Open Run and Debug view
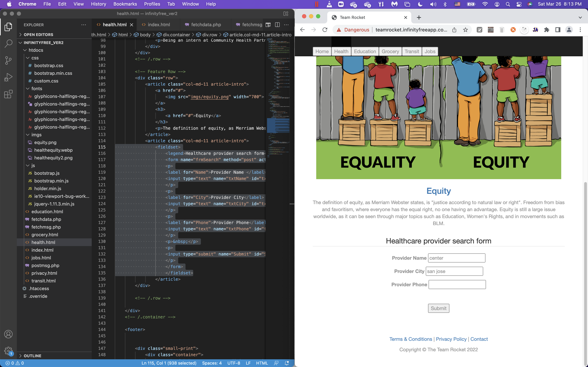The width and height of the screenshot is (588, 367). click(8, 77)
